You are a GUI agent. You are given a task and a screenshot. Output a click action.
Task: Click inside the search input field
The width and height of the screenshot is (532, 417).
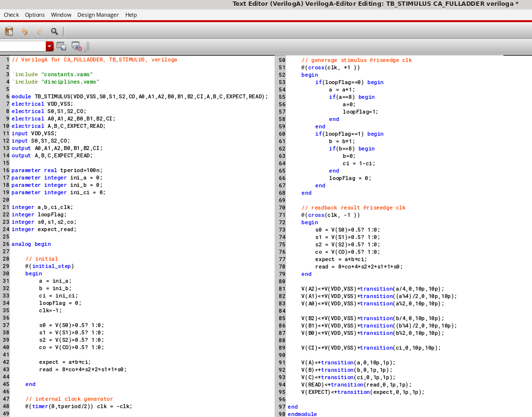point(23,46)
